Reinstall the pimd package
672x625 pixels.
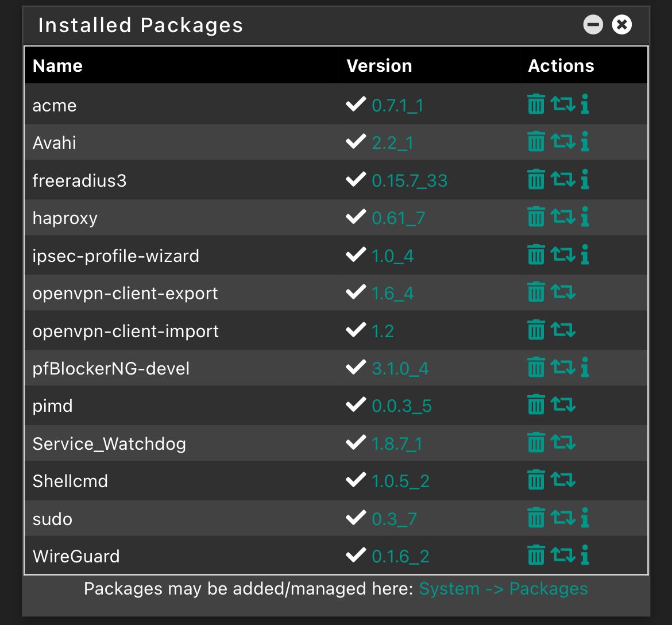563,404
